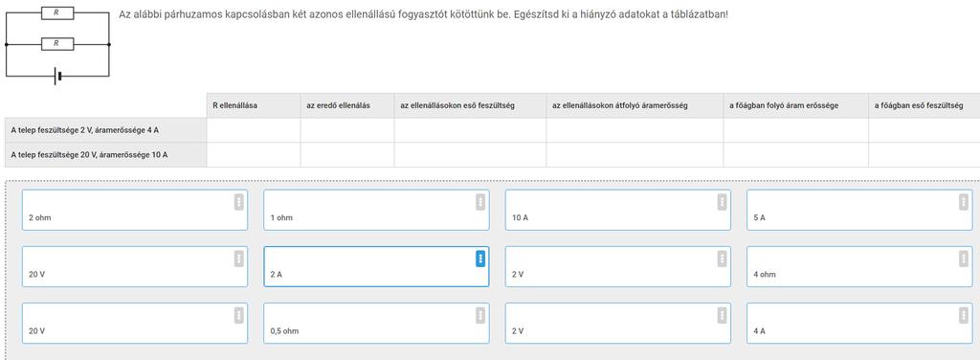The height and width of the screenshot is (360, 980).
Task: Click the lower resistor R in the circuit
Action: tap(56, 44)
